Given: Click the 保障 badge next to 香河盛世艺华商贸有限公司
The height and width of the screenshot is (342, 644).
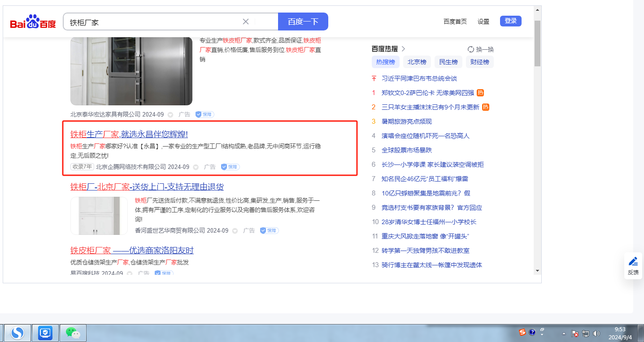Looking at the screenshot, I should [x=269, y=230].
